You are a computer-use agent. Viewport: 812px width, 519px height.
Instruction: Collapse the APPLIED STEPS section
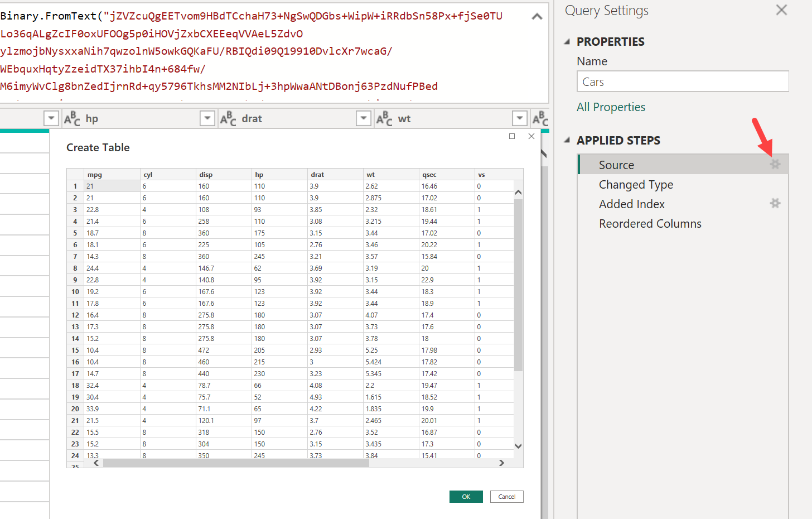(566, 140)
